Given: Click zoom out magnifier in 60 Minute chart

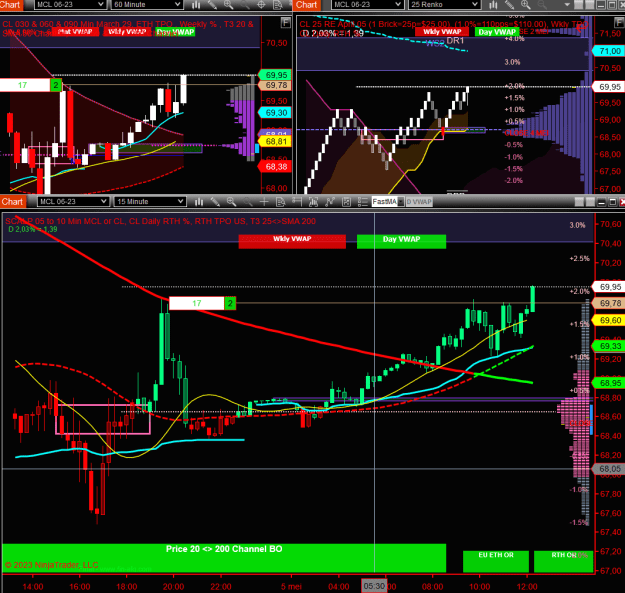Looking at the screenshot, I should (245, 5).
